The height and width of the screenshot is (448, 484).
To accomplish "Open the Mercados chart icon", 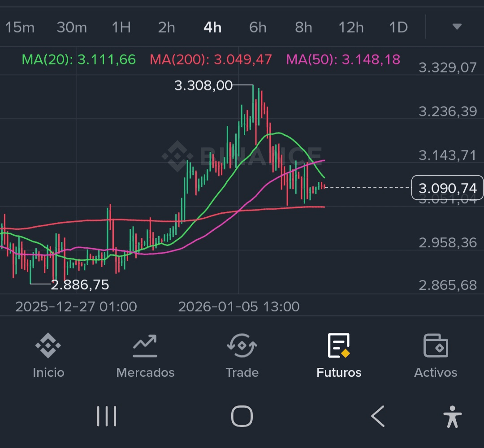I will pyautogui.click(x=145, y=346).
